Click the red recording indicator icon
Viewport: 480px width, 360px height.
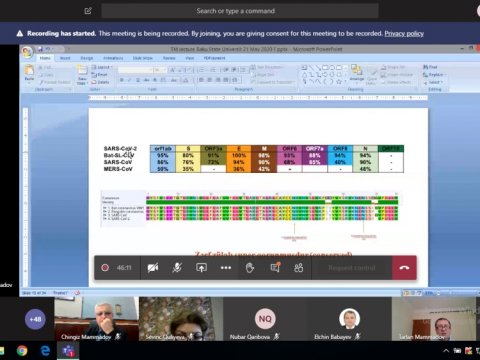pos(105,268)
